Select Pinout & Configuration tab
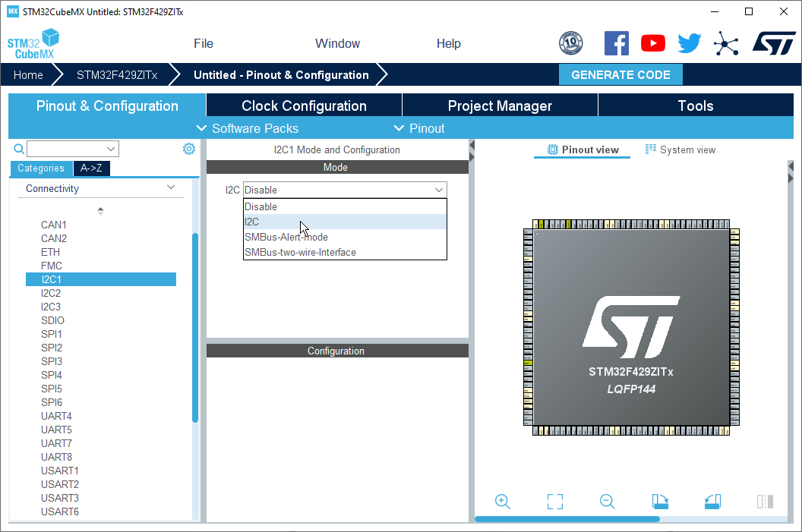The image size is (802, 532). (107, 105)
